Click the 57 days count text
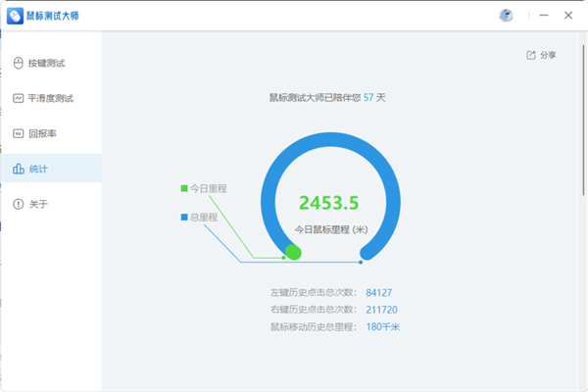The width and height of the screenshot is (588, 392). tap(368, 98)
